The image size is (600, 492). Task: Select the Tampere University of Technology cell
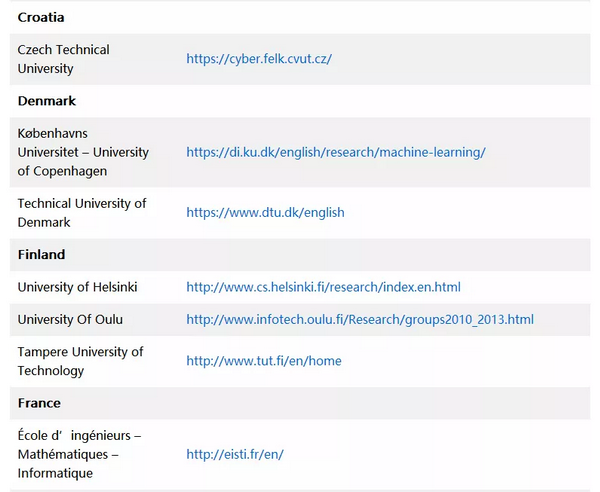point(80,361)
